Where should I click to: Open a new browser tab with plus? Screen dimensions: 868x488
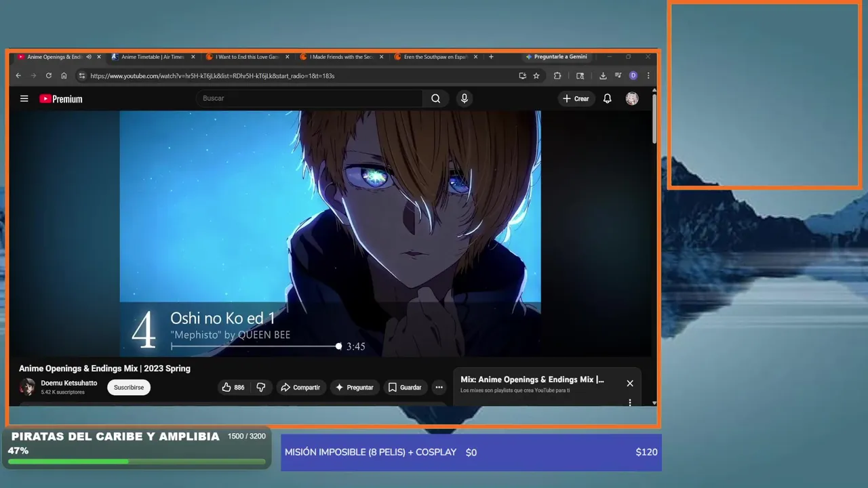(x=491, y=57)
